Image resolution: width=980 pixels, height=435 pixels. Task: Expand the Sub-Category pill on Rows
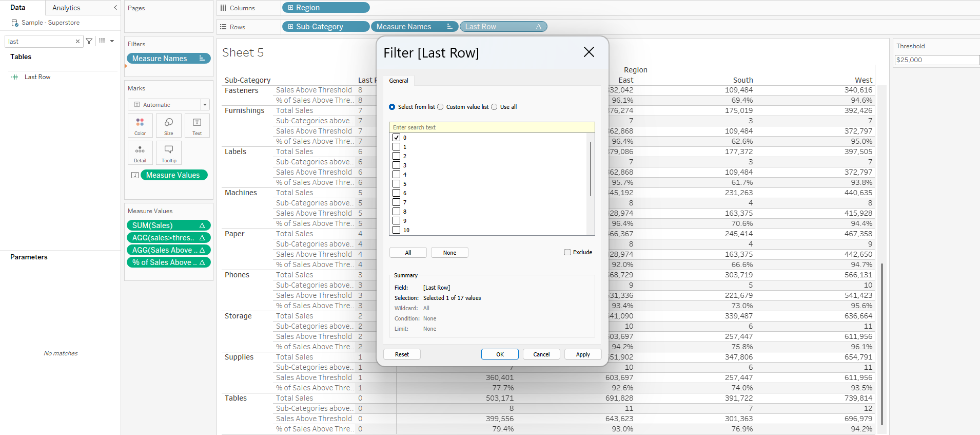pos(290,27)
